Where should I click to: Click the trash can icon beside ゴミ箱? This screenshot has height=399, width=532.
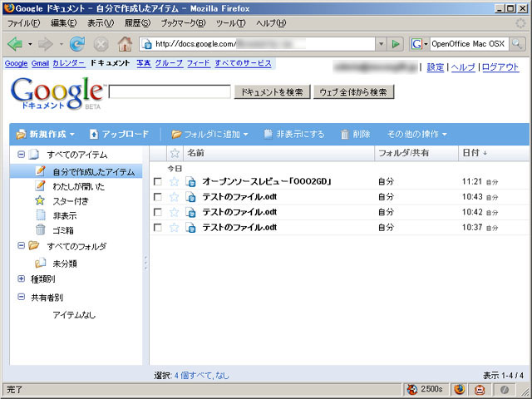pyautogui.click(x=41, y=229)
